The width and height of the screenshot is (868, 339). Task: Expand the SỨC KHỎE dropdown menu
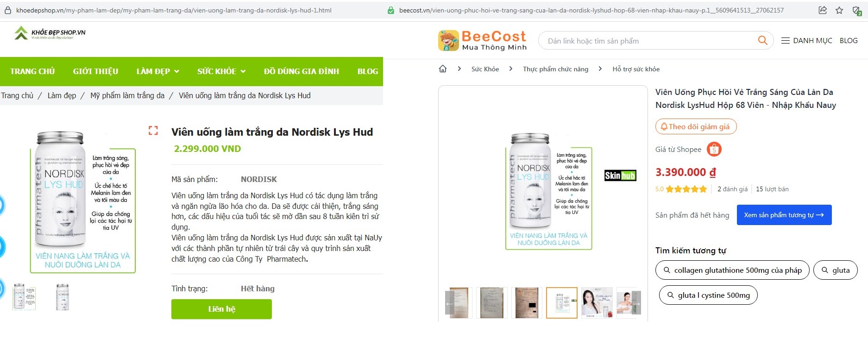point(221,71)
